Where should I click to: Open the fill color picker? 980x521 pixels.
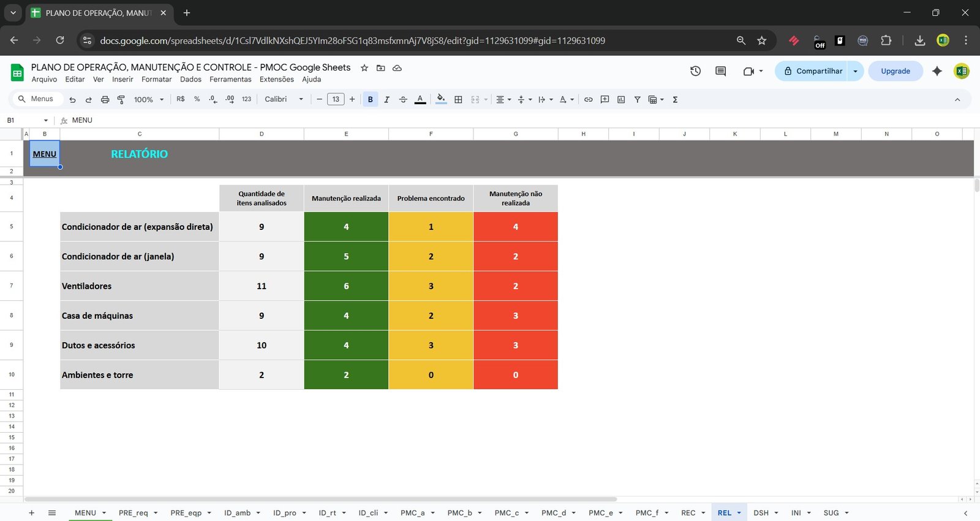pos(441,99)
